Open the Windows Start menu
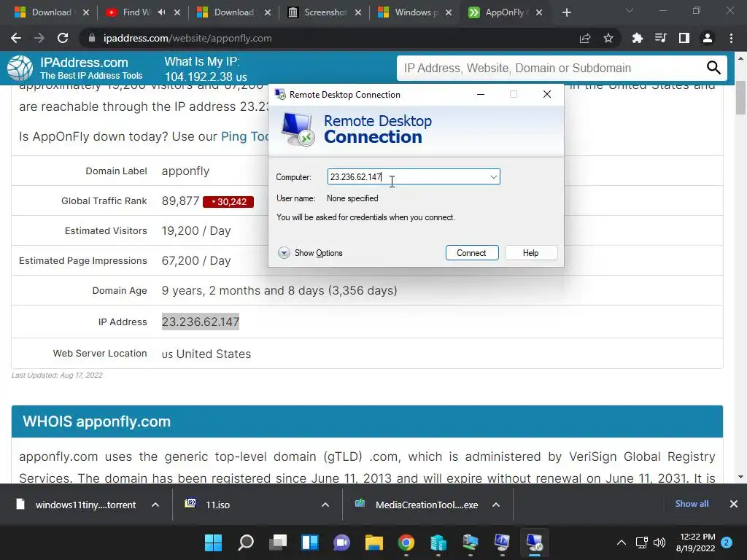Image resolution: width=747 pixels, height=560 pixels. (x=213, y=542)
